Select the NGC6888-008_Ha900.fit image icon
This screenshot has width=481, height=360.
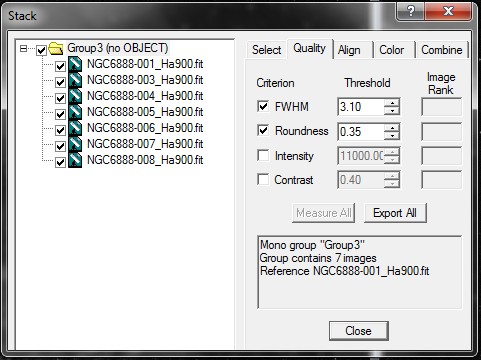click(75, 160)
